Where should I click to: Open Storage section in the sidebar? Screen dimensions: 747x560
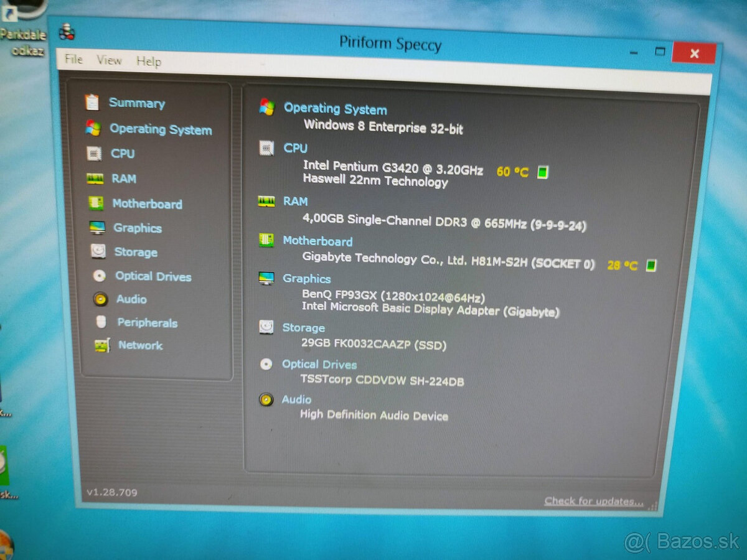(x=136, y=252)
